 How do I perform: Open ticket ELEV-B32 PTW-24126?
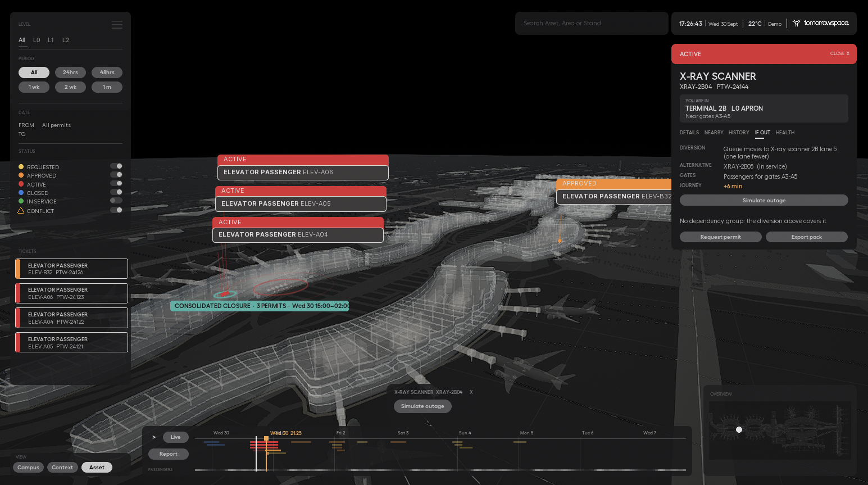[71, 269]
